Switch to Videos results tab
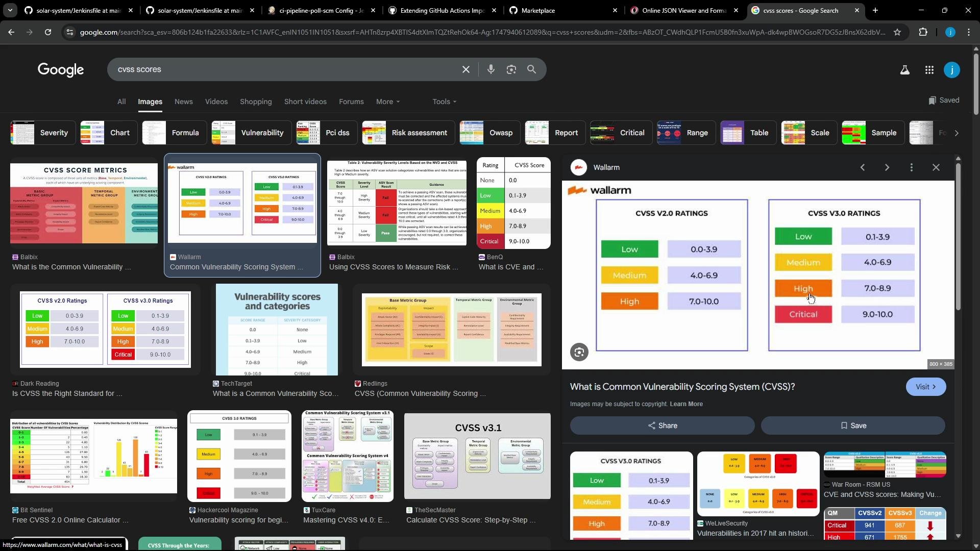The image size is (980, 551). (x=216, y=102)
